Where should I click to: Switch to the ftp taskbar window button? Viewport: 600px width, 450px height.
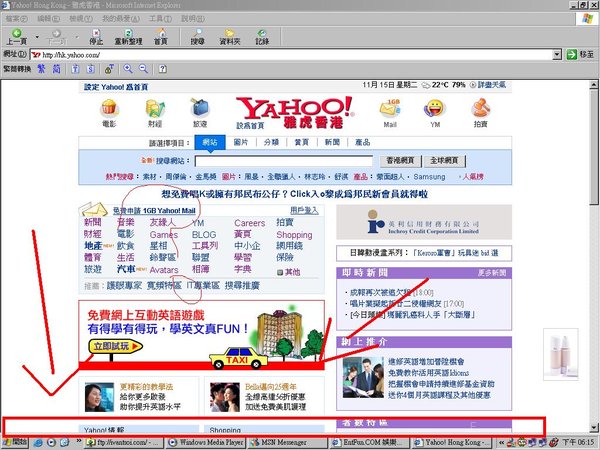[x=124, y=442]
